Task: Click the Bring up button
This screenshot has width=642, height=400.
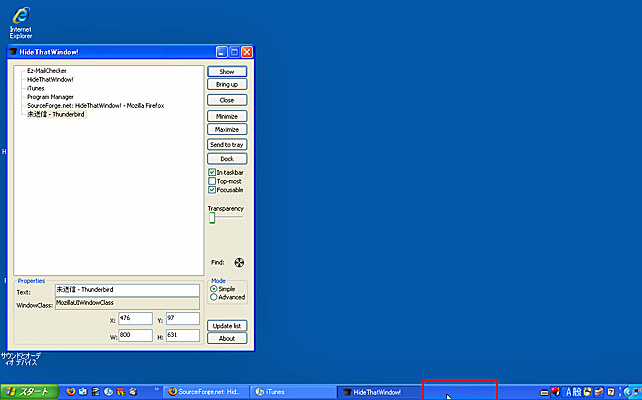Action: point(227,84)
